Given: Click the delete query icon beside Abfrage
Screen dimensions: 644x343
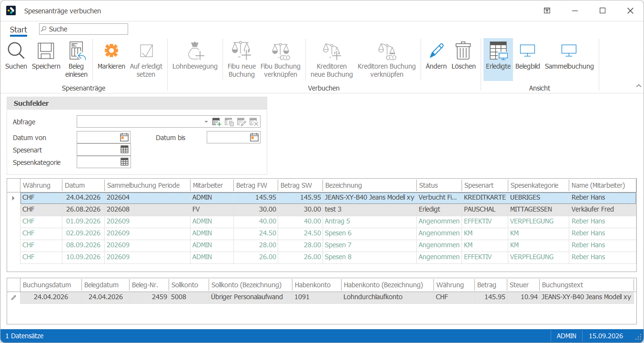Looking at the screenshot, I should [254, 122].
